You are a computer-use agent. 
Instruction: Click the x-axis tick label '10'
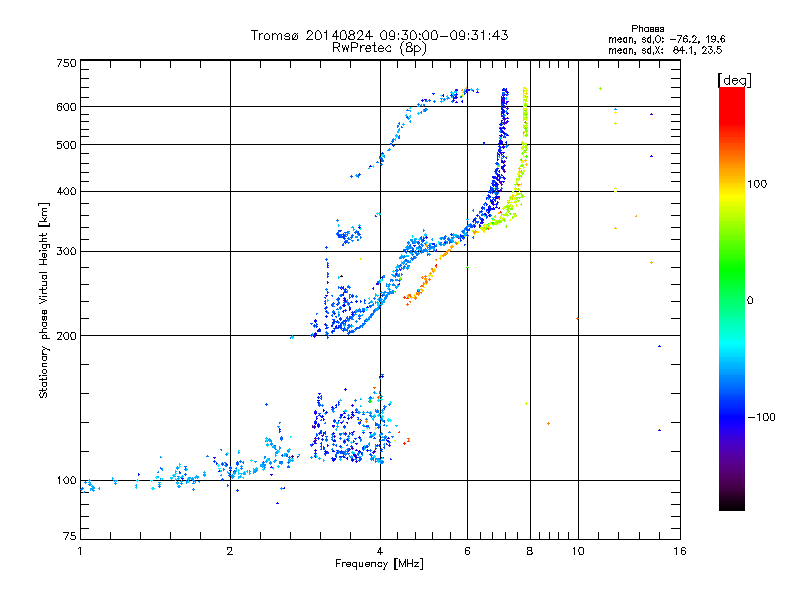(x=578, y=551)
